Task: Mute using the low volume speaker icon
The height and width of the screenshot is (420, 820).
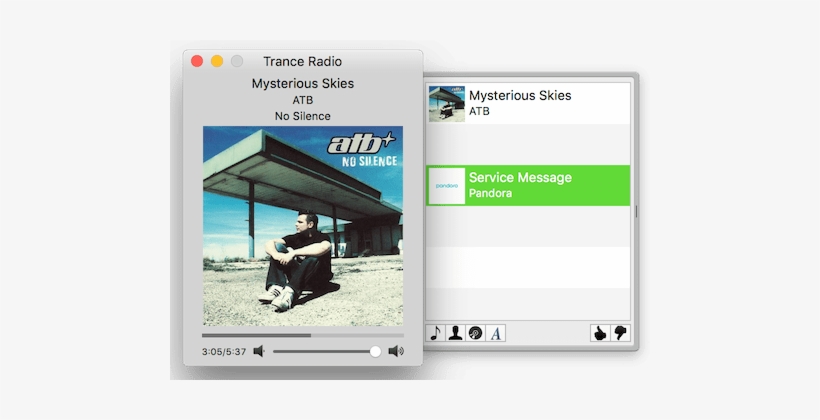Action: tap(259, 351)
